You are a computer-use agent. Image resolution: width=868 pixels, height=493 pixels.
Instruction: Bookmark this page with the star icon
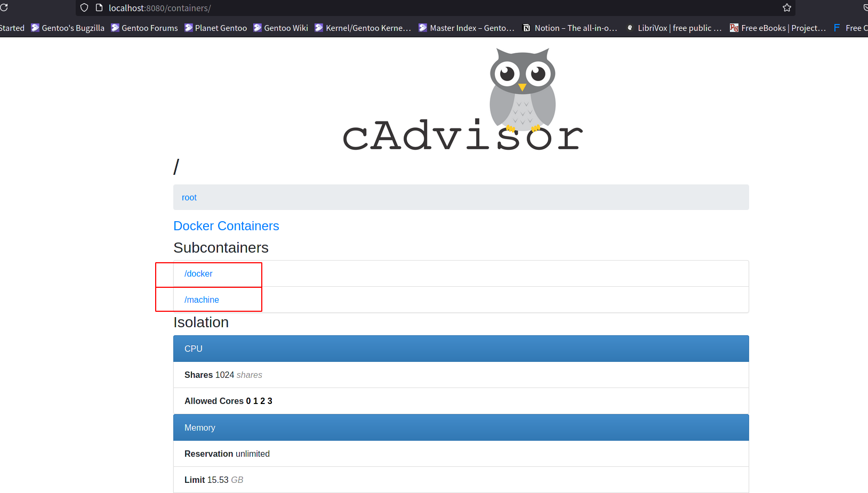coord(787,7)
